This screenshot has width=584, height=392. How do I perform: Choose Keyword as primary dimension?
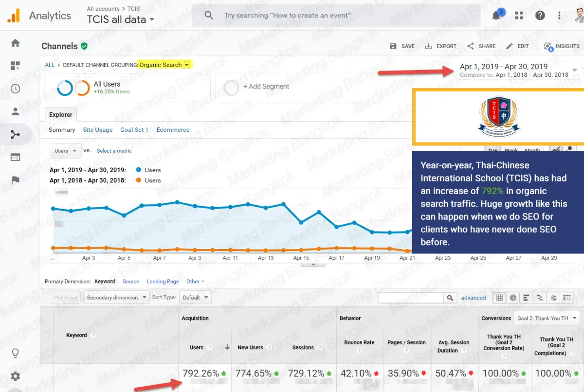[105, 282]
